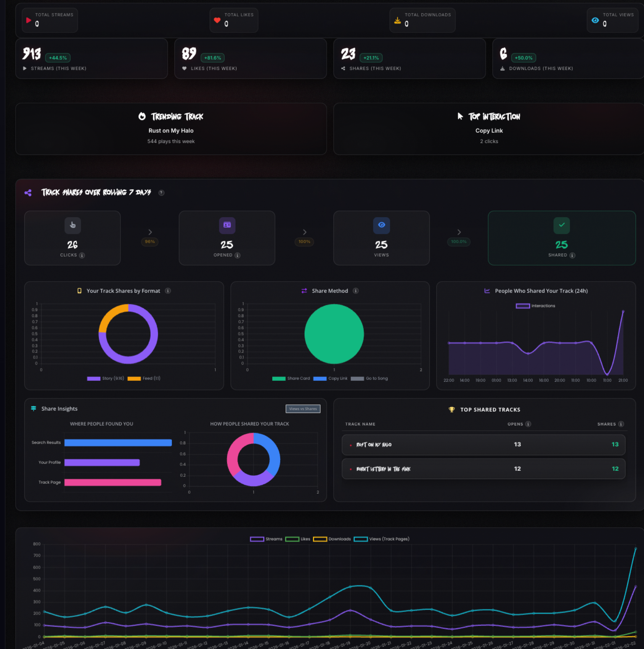
Task: Toggle the Streams series in bottom chart legend
Action: [266, 539]
